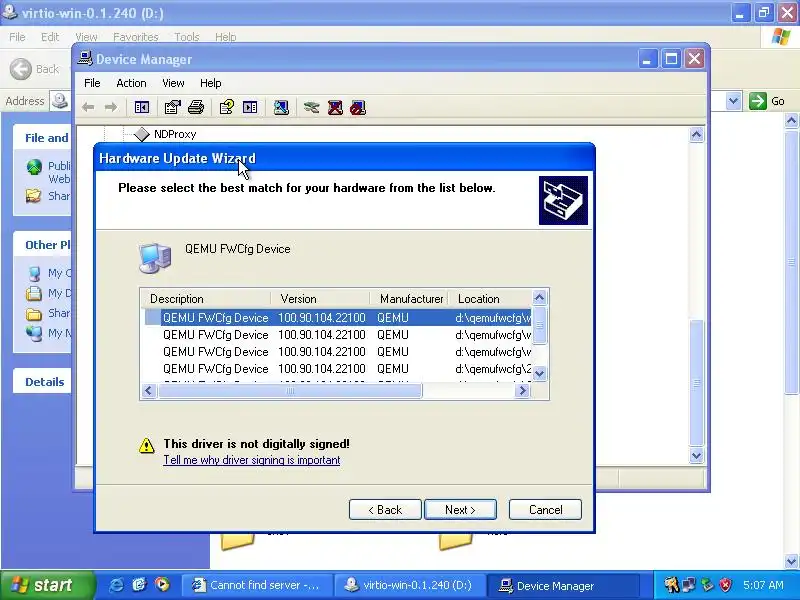Switch to virtio-win-0.1.240 (D:) taskbar button
Screen dimensions: 800x600
point(409,585)
